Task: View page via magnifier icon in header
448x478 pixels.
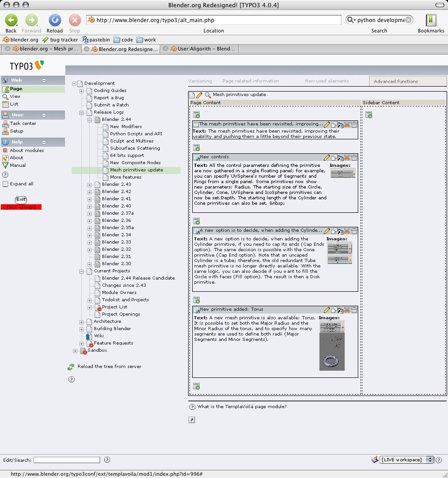Action: 208,95
